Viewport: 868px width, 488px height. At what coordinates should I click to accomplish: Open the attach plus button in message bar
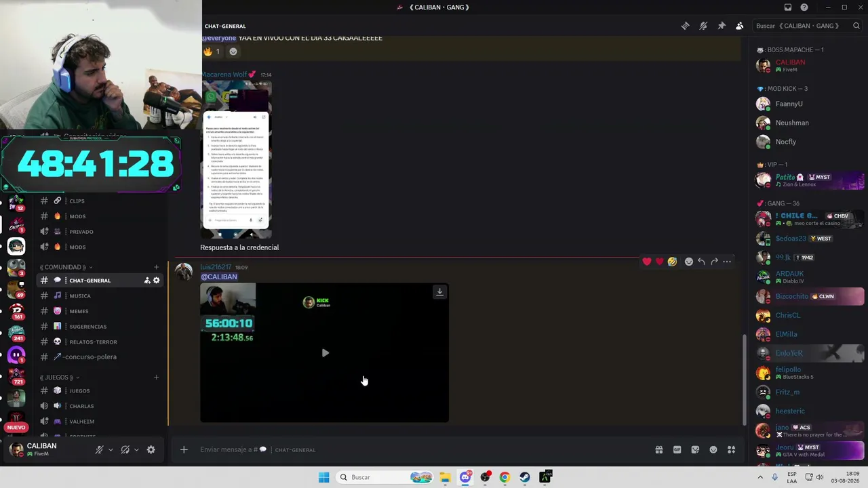tap(184, 449)
